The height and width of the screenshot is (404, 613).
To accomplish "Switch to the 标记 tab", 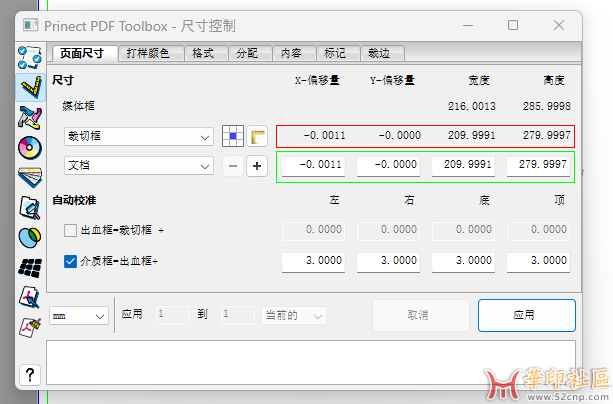I will point(338,53).
